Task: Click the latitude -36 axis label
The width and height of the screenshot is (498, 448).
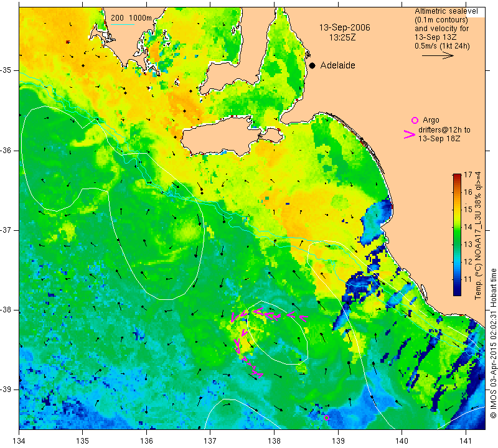Action: [x=6, y=150]
